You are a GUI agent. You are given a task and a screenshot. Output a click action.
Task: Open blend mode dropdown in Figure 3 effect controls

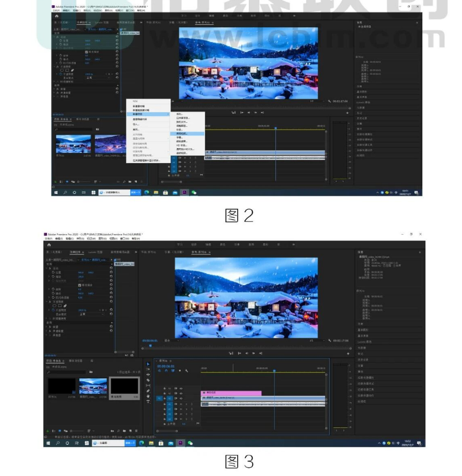tap(92, 314)
